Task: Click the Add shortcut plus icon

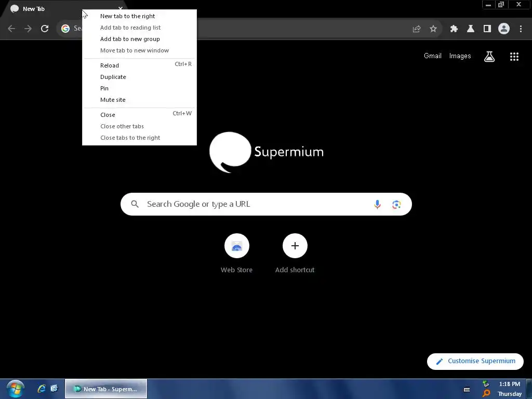Action: 295,246
